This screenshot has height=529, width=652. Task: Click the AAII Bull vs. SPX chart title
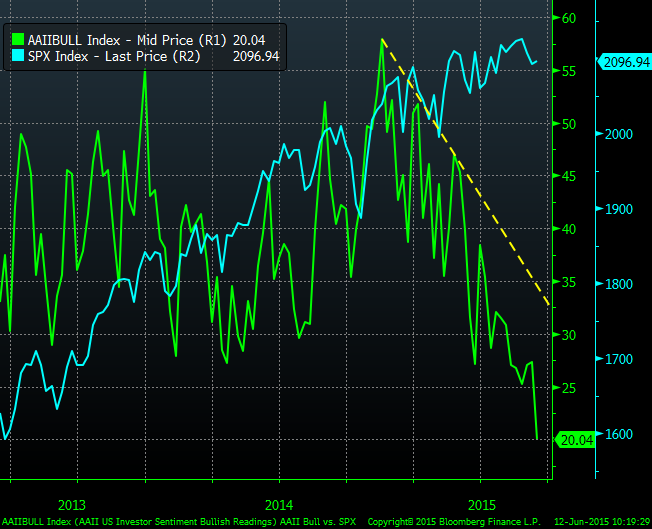point(320,522)
